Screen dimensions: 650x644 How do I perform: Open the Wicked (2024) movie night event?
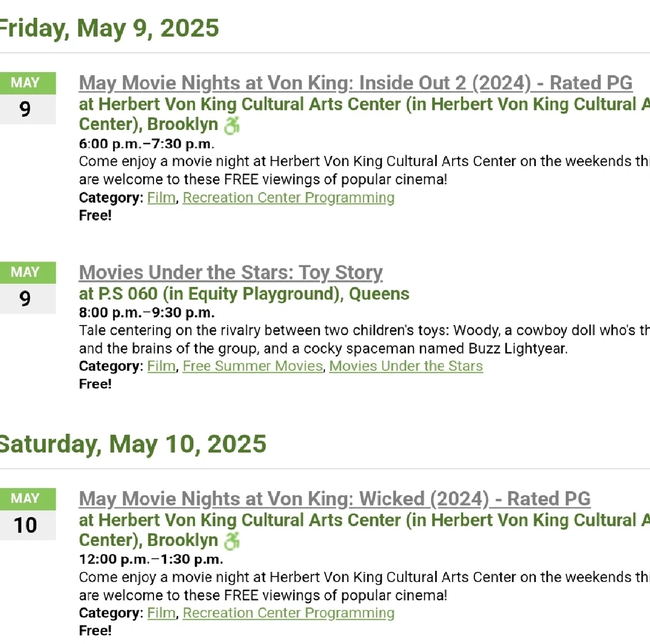click(x=335, y=499)
